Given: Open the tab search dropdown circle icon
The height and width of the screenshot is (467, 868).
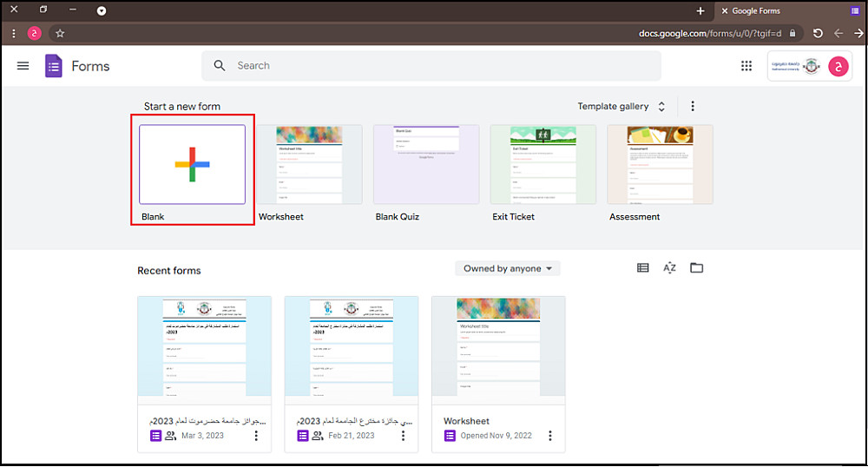Looking at the screenshot, I should click(x=102, y=10).
